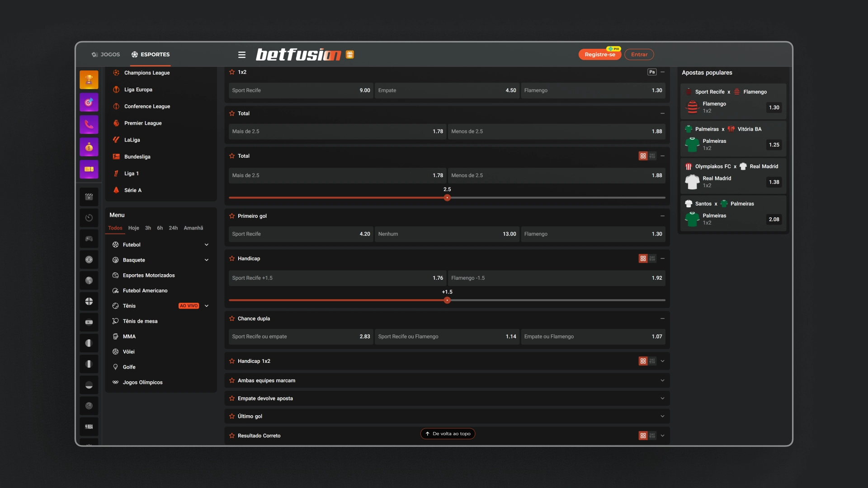Favorite the 1x2 market with its star
The height and width of the screenshot is (488, 868).
(x=231, y=72)
